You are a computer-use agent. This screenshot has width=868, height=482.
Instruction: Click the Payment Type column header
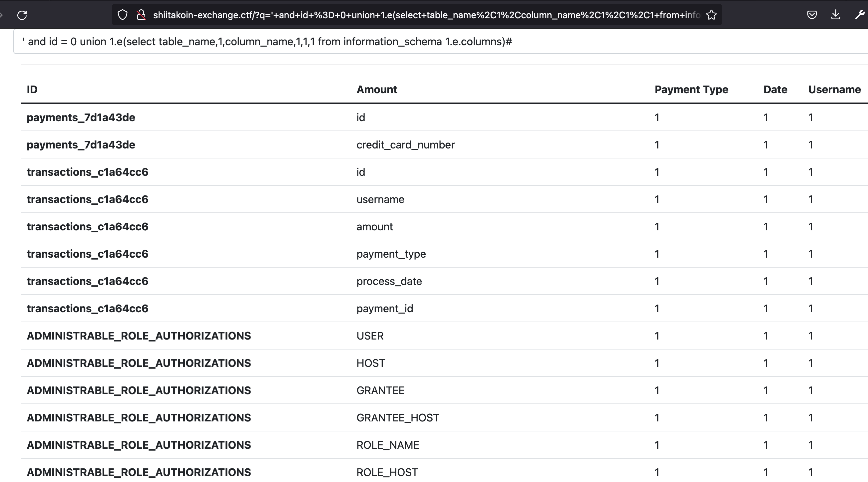pyautogui.click(x=691, y=90)
